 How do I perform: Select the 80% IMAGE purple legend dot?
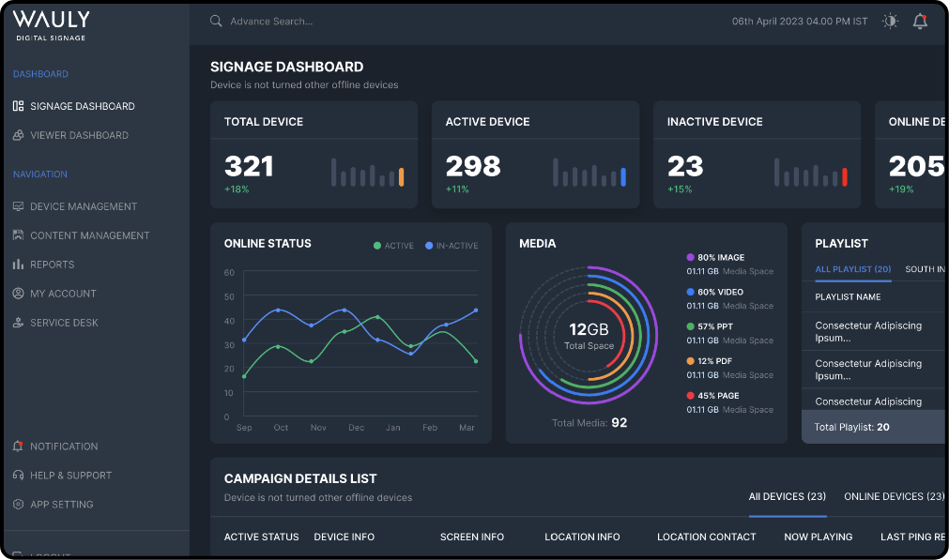click(x=690, y=257)
